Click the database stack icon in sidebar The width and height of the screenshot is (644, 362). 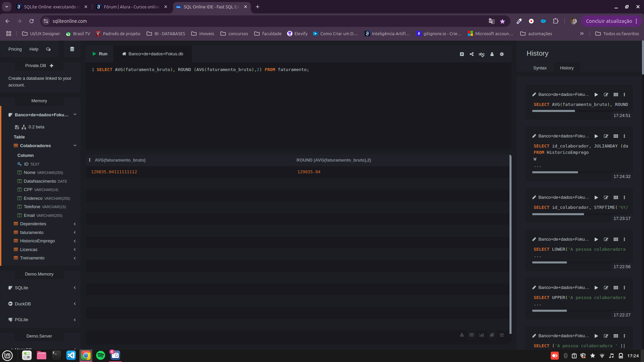72,49
